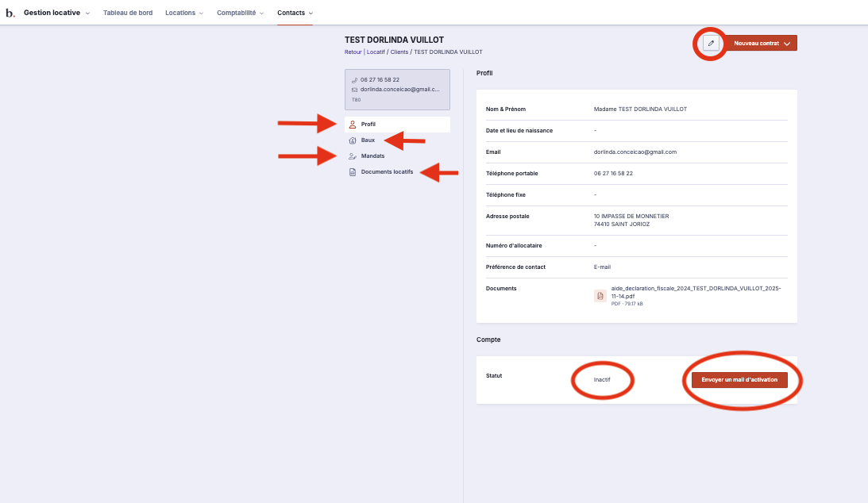Image resolution: width=868 pixels, height=503 pixels.
Task: Open the Locations menu dropdown
Action: coord(184,13)
